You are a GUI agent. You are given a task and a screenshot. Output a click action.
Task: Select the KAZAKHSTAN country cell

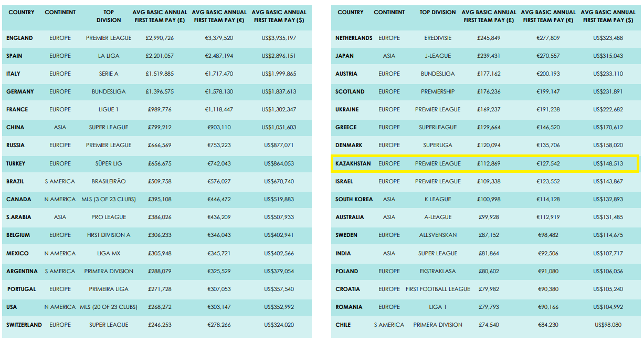click(x=353, y=163)
